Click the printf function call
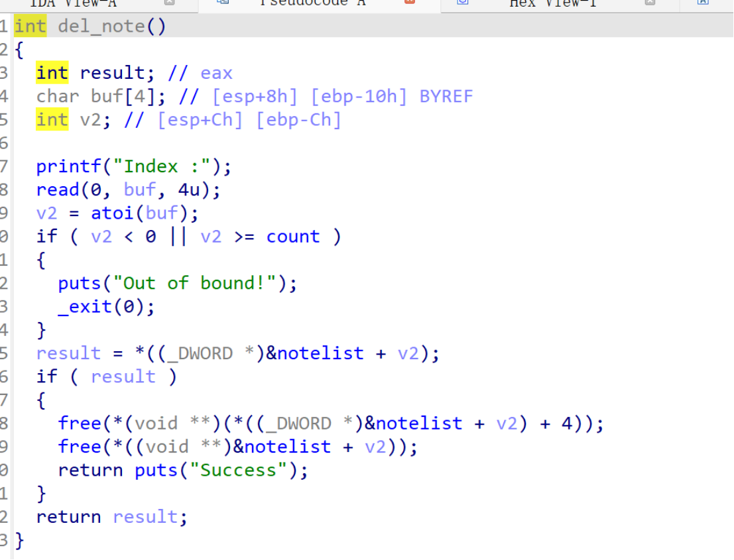The width and height of the screenshot is (734, 560). coord(68,166)
